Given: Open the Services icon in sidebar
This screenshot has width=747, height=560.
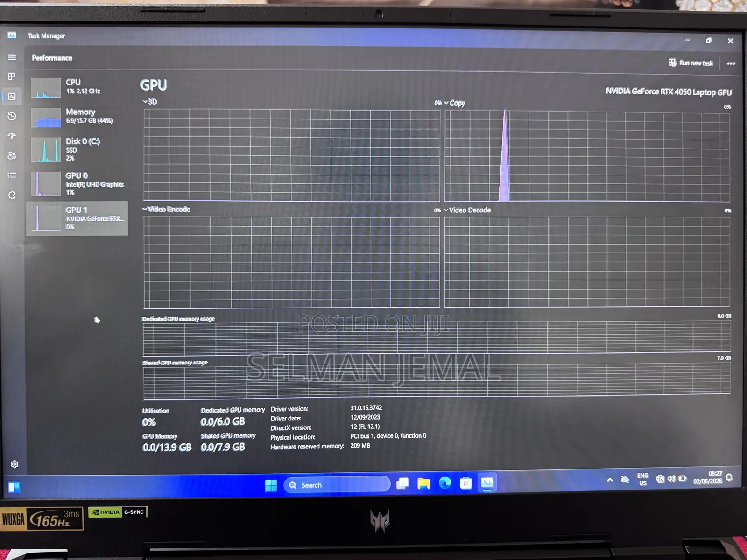Looking at the screenshot, I should pos(12,195).
